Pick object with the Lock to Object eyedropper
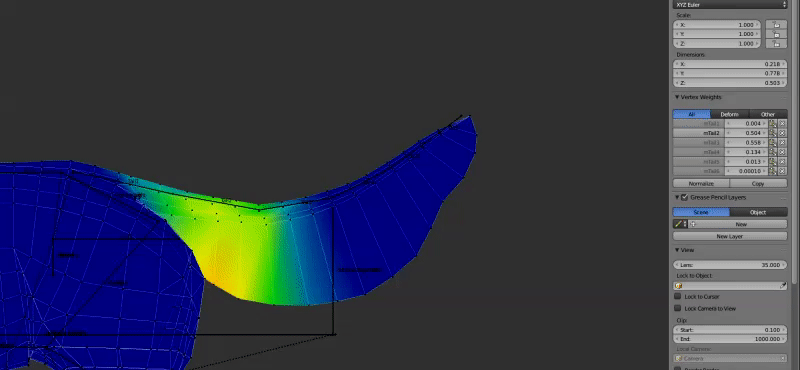 [783, 286]
